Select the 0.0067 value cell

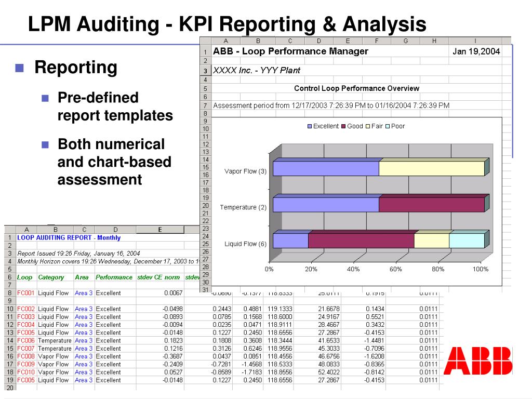pyautogui.click(x=173, y=293)
